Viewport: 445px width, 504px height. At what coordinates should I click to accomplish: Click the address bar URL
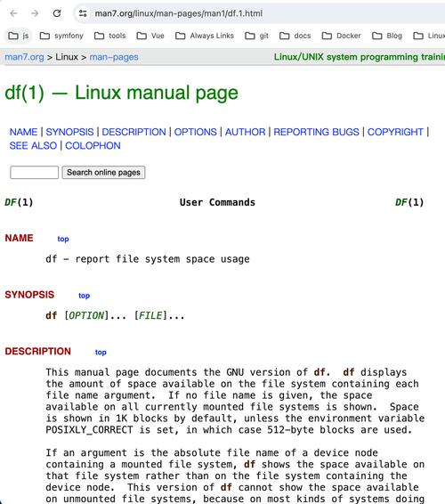[x=179, y=13]
